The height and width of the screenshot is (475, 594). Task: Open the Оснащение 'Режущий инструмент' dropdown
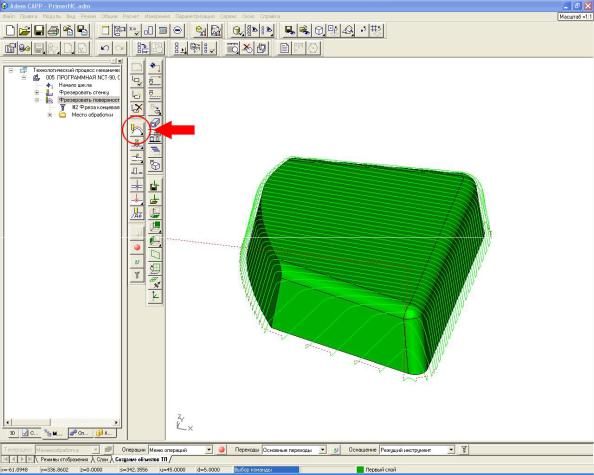(x=451, y=450)
